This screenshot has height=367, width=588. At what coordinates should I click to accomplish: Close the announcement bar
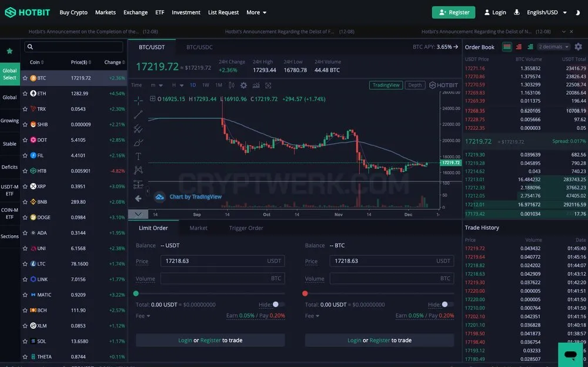tap(572, 32)
